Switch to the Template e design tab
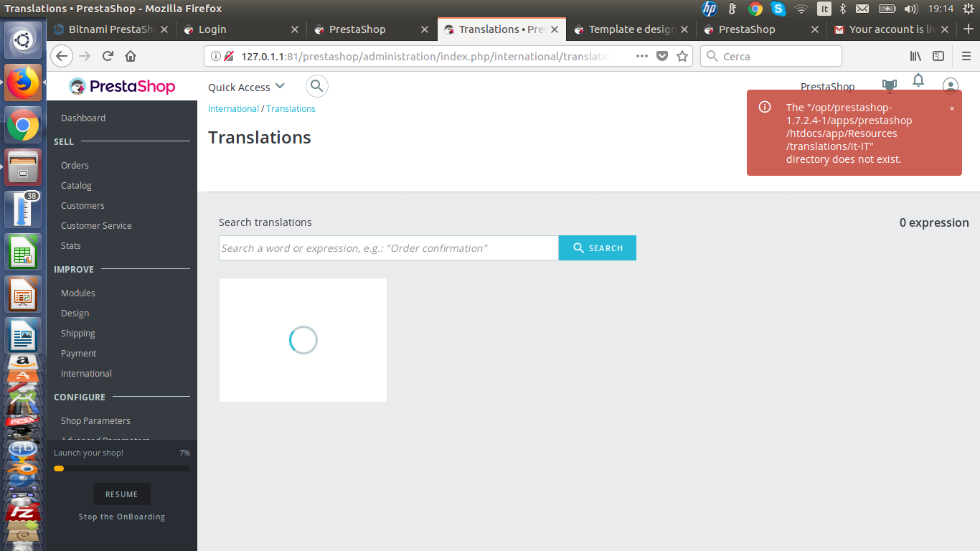The height and width of the screenshot is (551, 980). click(x=631, y=29)
